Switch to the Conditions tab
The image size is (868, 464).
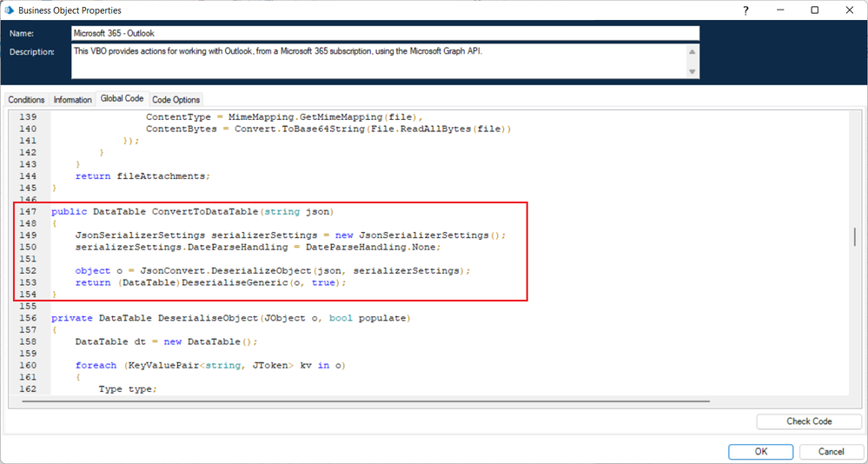pos(27,100)
